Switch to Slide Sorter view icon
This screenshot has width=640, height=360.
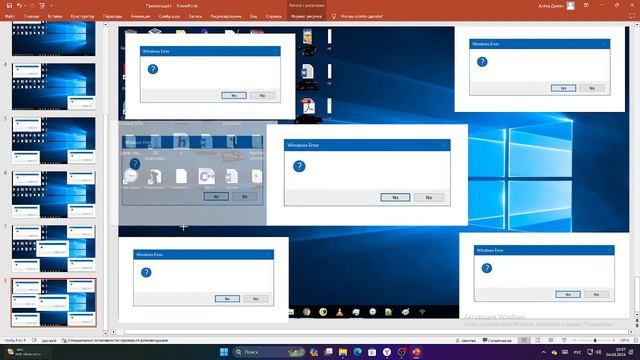538,340
